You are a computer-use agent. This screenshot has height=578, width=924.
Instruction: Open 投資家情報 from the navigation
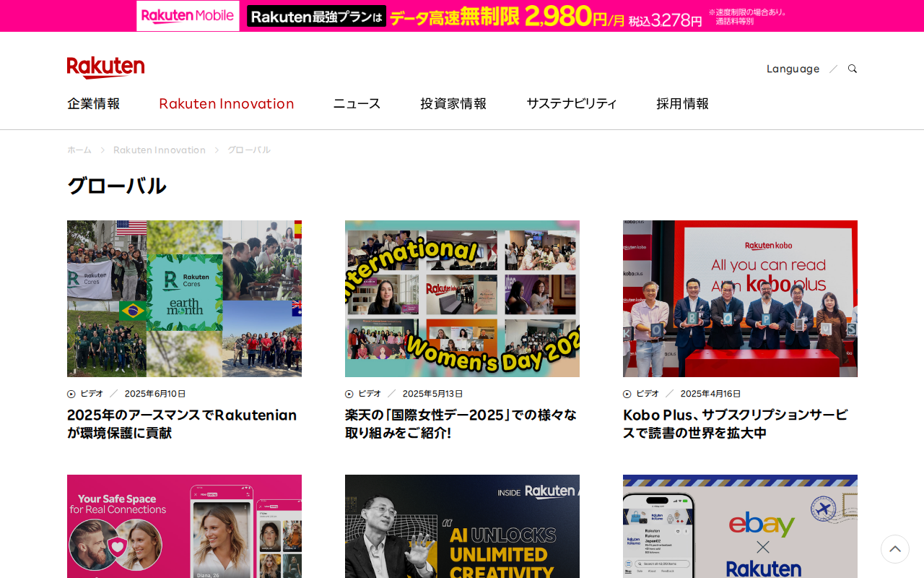[x=453, y=103]
